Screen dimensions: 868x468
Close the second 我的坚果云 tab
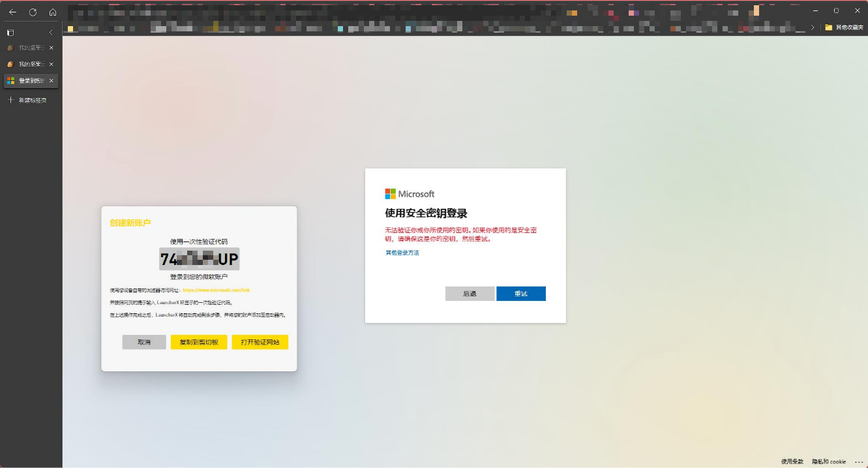click(52, 64)
